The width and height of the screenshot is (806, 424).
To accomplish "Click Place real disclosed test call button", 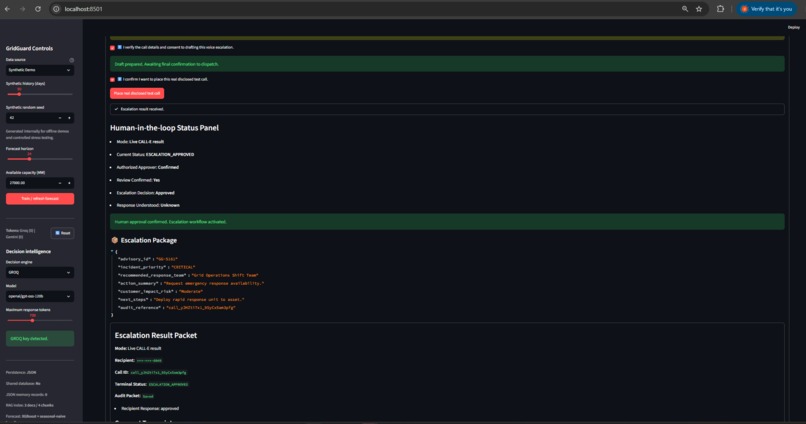I will point(137,93).
